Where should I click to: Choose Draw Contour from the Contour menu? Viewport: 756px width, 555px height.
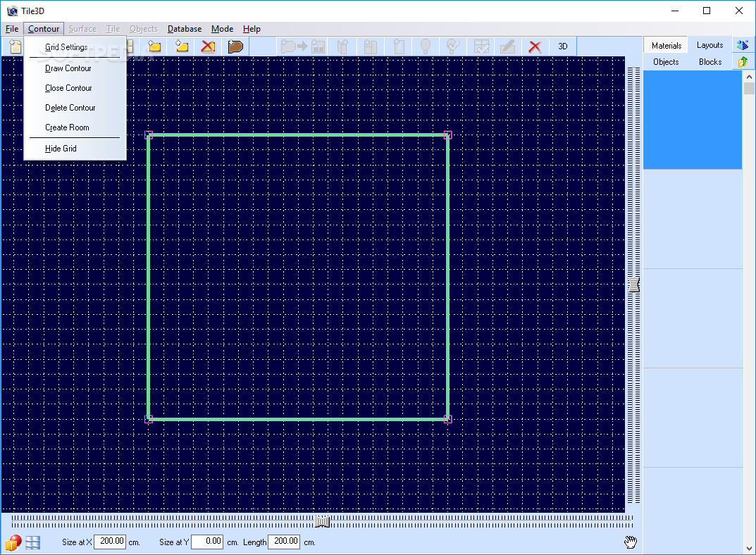[x=67, y=68]
